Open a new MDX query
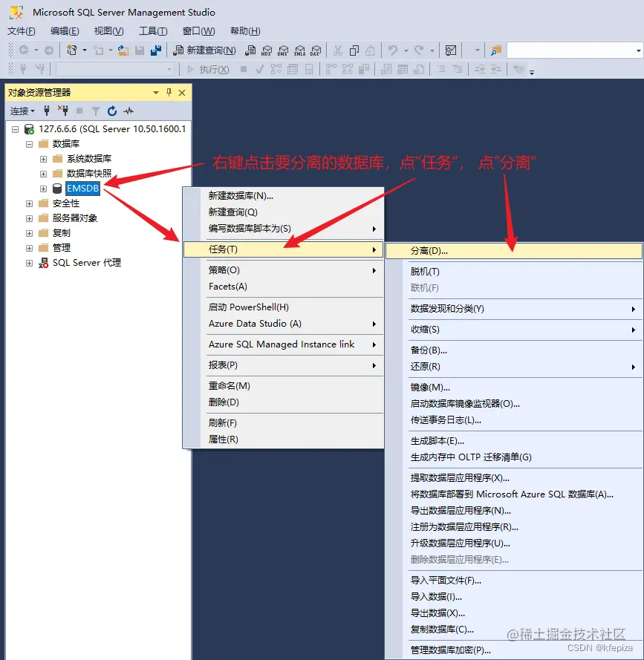The width and height of the screenshot is (644, 660). point(267,50)
